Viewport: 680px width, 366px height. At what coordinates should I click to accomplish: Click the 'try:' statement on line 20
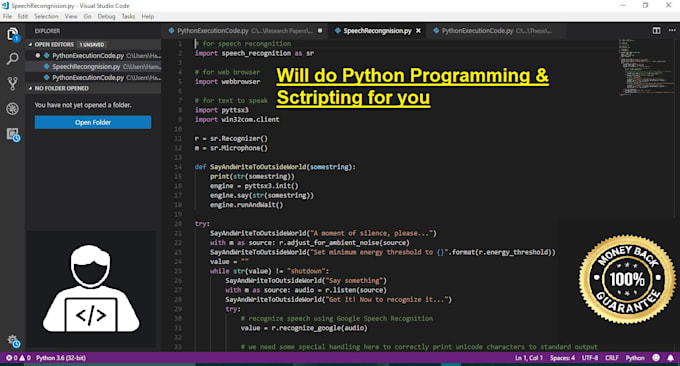[x=202, y=224]
